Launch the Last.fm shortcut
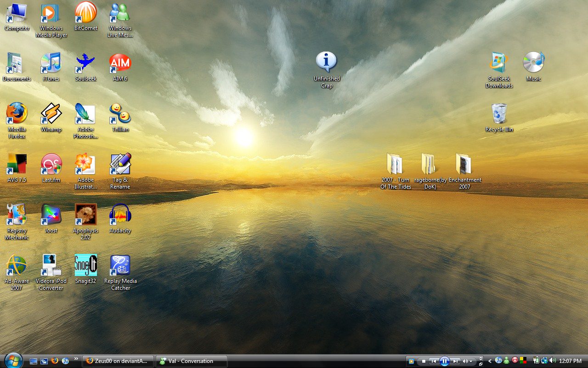Viewport: 588px width, 368px height. [x=51, y=168]
